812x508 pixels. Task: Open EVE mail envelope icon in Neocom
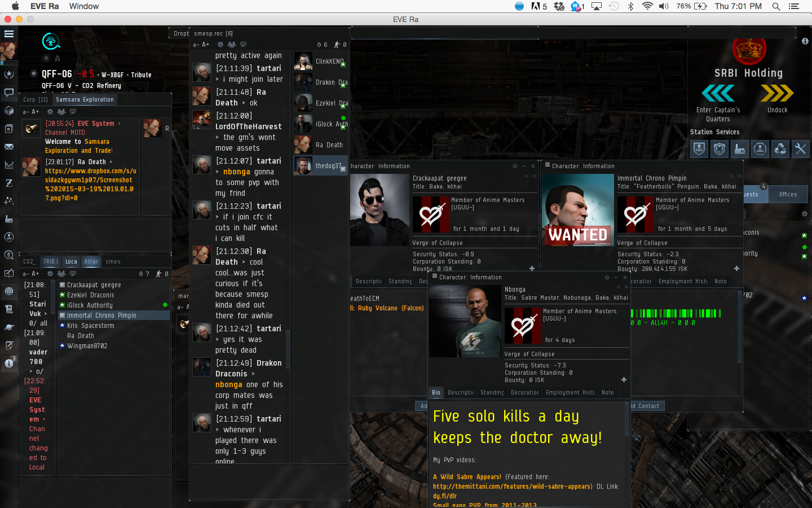pos(9,147)
